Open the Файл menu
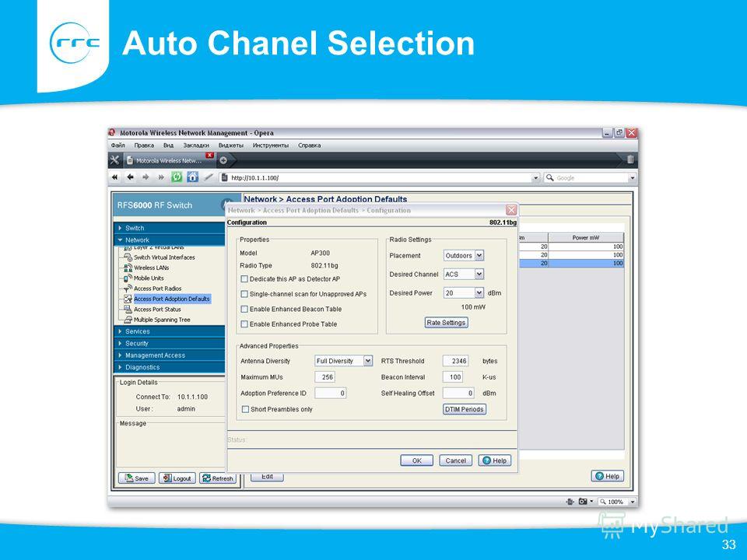Image resolution: width=747 pixels, height=560 pixels. point(117,145)
